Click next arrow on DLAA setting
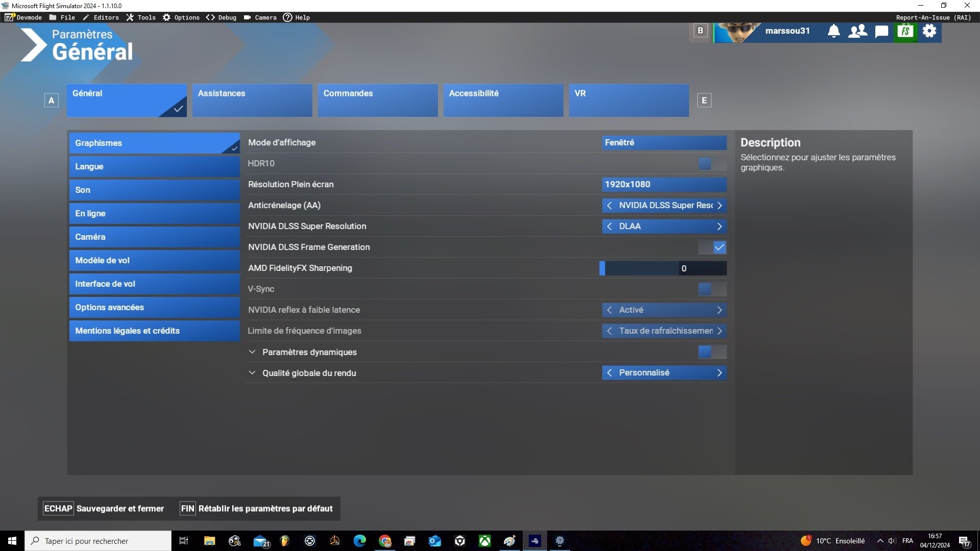Image resolution: width=980 pixels, height=551 pixels. [719, 227]
